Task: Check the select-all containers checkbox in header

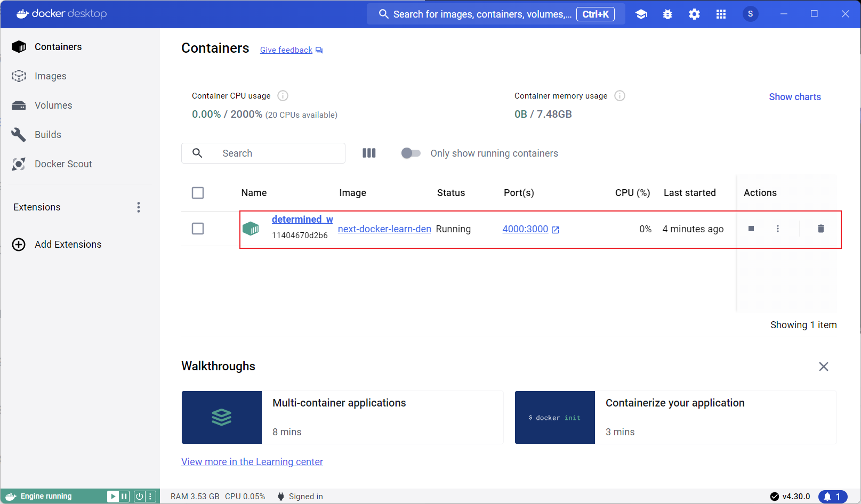Action: coord(198,193)
